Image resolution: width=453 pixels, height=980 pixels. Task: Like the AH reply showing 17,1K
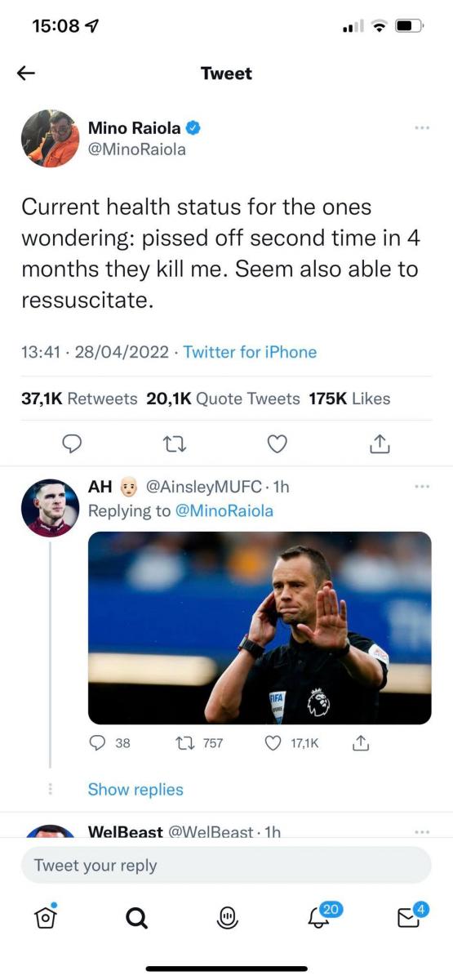tap(294, 743)
